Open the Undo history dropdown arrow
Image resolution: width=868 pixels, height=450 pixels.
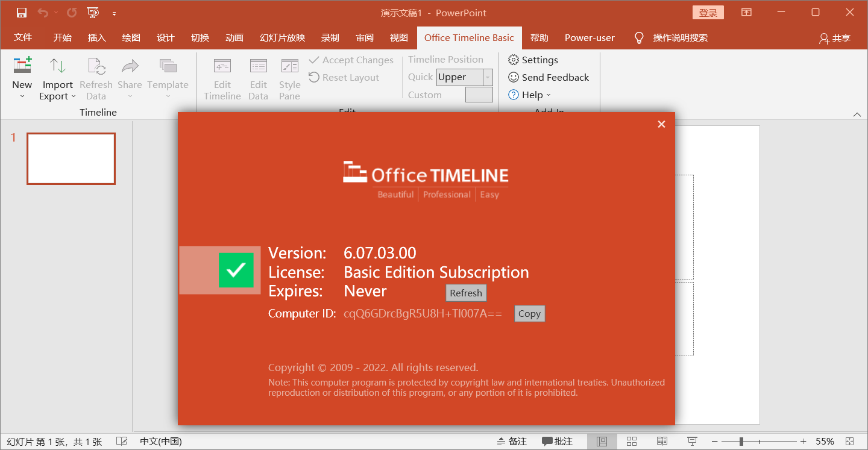click(56, 13)
